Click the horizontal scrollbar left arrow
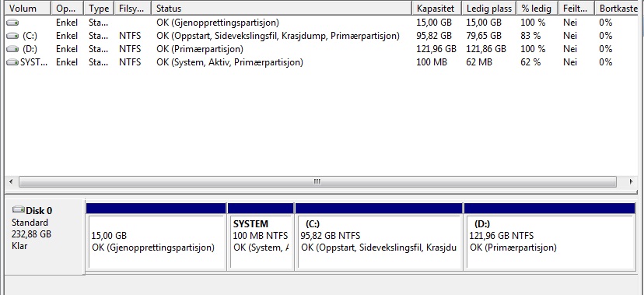Viewport: 644px width, 295px height. [x=11, y=181]
